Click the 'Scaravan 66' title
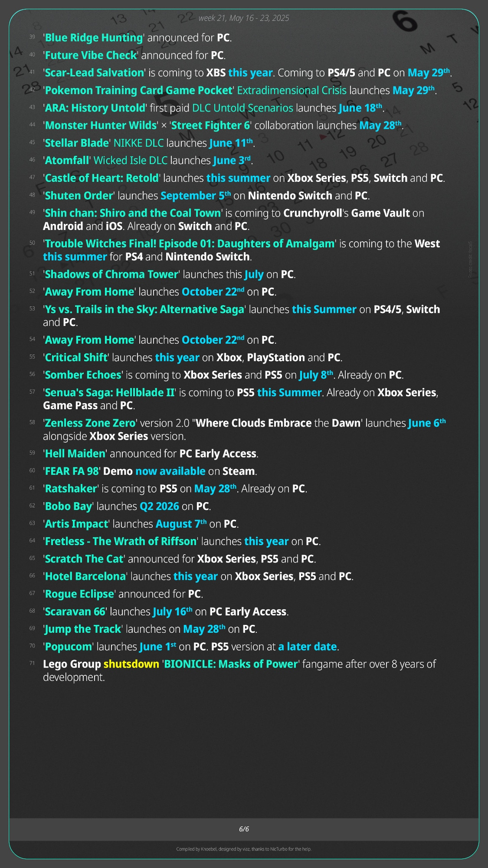Viewport: 488px width, 868px height. [75, 612]
